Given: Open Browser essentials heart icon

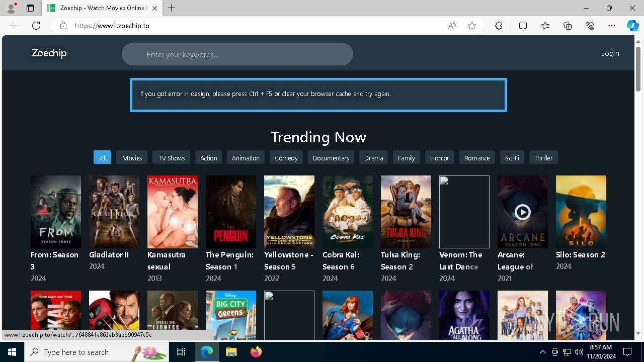Looking at the screenshot, I should (590, 26).
